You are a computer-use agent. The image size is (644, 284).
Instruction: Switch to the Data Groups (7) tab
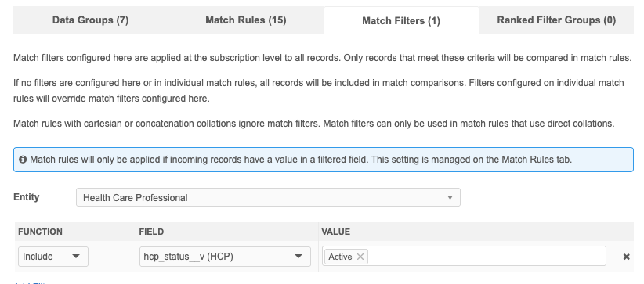pyautogui.click(x=90, y=20)
